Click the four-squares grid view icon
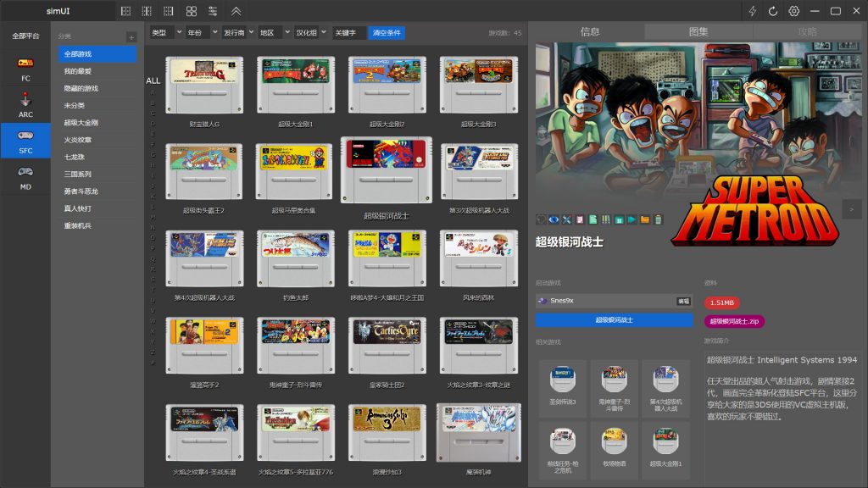This screenshot has width=868, height=488. 192,11
